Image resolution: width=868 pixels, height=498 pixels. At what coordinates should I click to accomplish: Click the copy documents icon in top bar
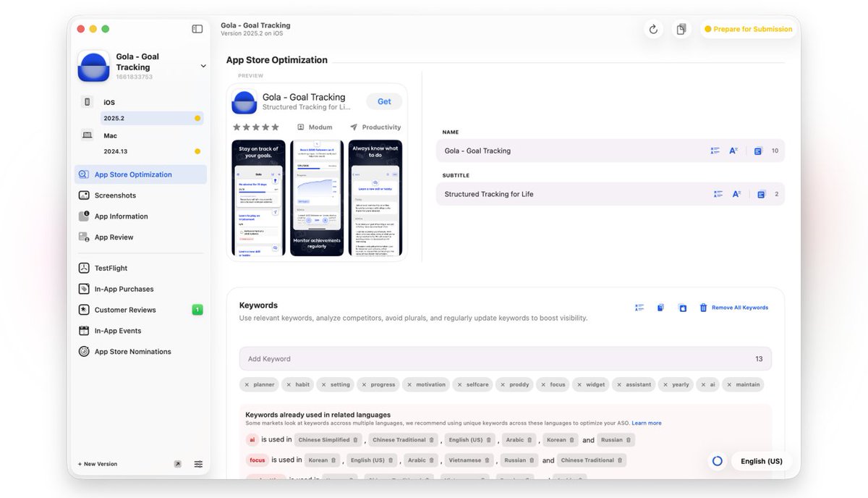point(681,29)
